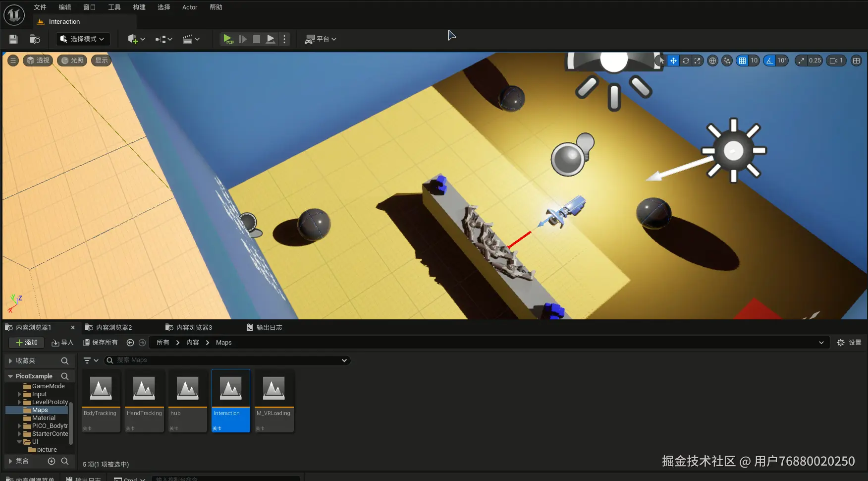Toggle rotation angle snapping
The width and height of the screenshot is (868, 481).
769,60
